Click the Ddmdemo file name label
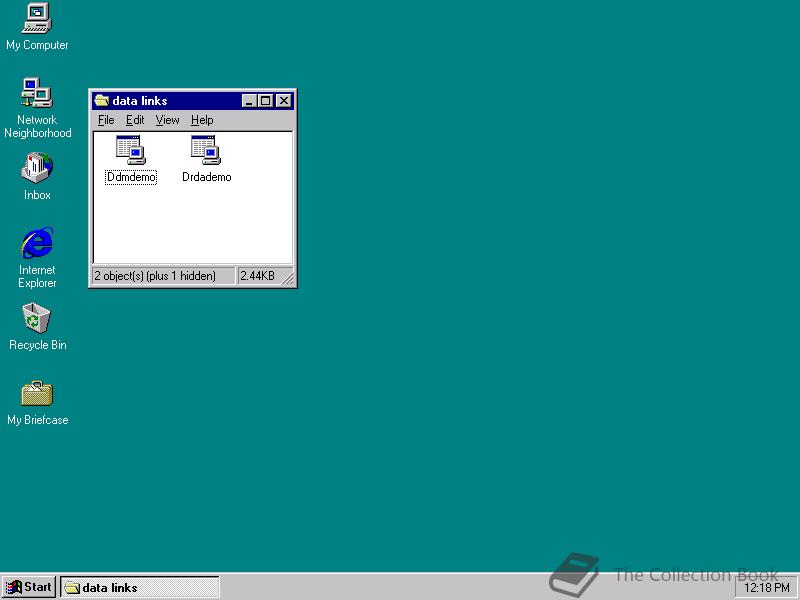Image resolution: width=800 pixels, height=600 pixels. pos(131,177)
